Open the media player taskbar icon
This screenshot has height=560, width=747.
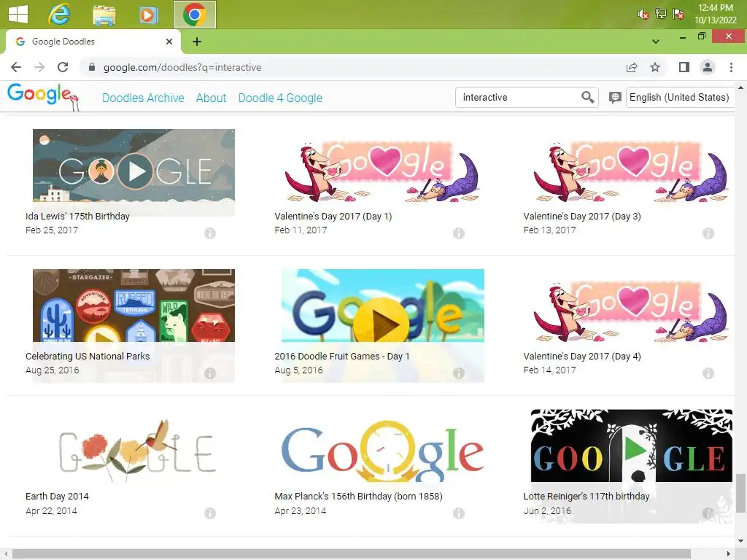pos(148,15)
